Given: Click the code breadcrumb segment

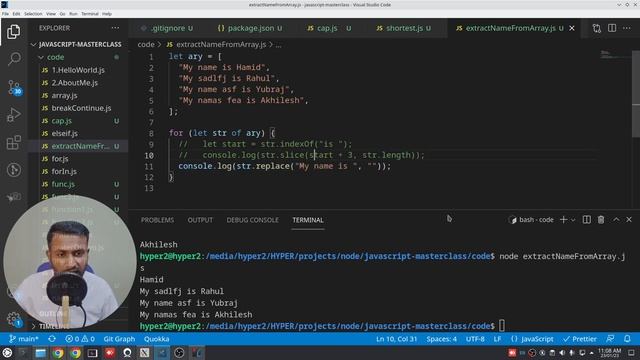Looking at the screenshot, I should [146, 44].
